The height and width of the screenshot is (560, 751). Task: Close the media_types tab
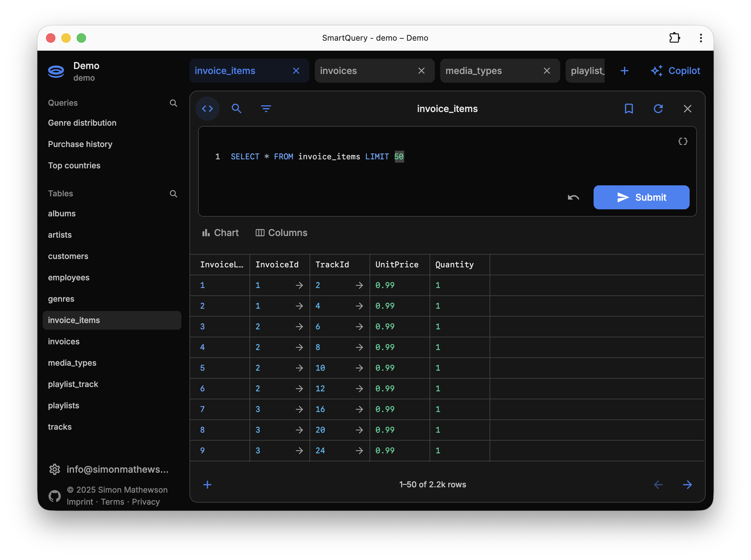(x=547, y=71)
